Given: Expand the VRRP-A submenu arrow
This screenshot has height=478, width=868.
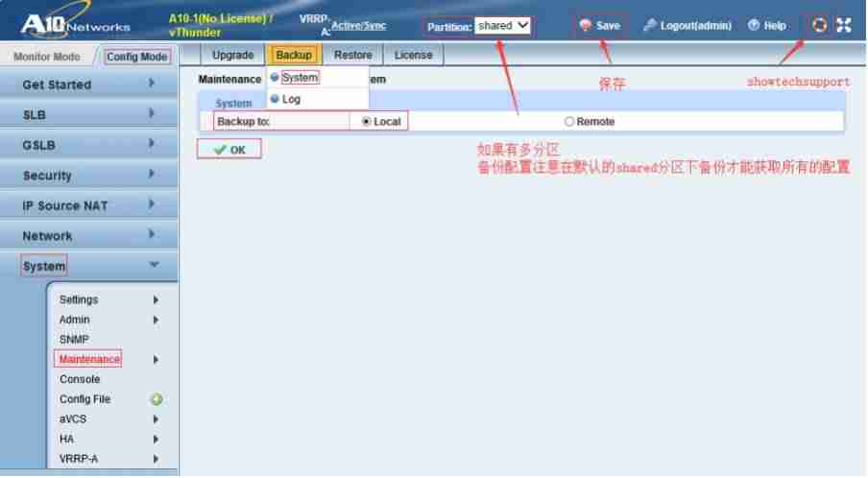Looking at the screenshot, I should tap(156, 459).
